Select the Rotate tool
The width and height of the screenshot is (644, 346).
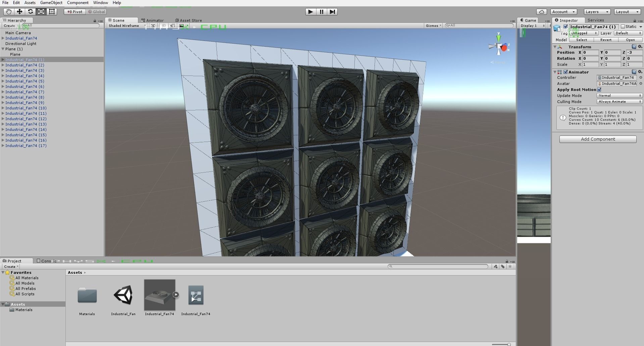tap(30, 11)
